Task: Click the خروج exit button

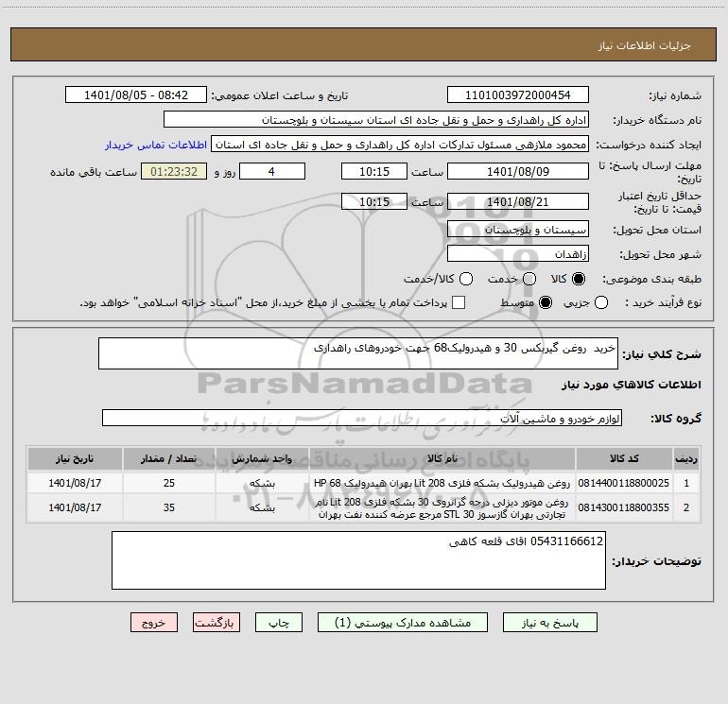Action: point(154,623)
